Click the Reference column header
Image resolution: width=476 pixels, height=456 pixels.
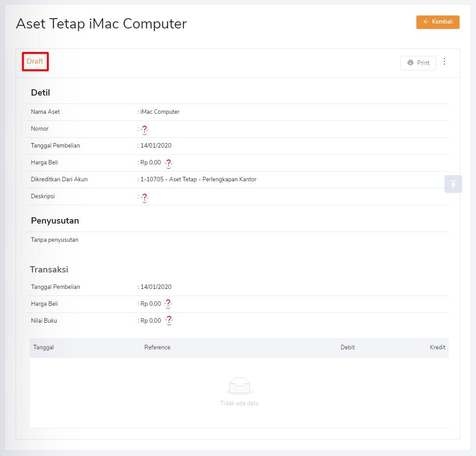tap(157, 347)
